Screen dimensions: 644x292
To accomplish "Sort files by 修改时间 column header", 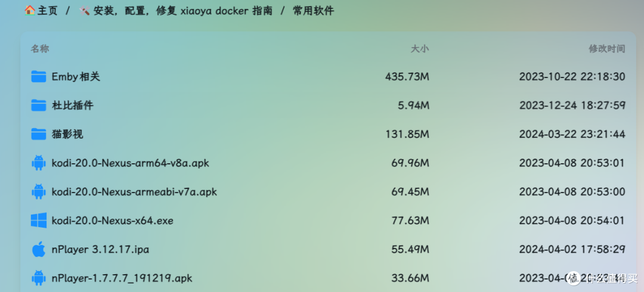I will [607, 49].
